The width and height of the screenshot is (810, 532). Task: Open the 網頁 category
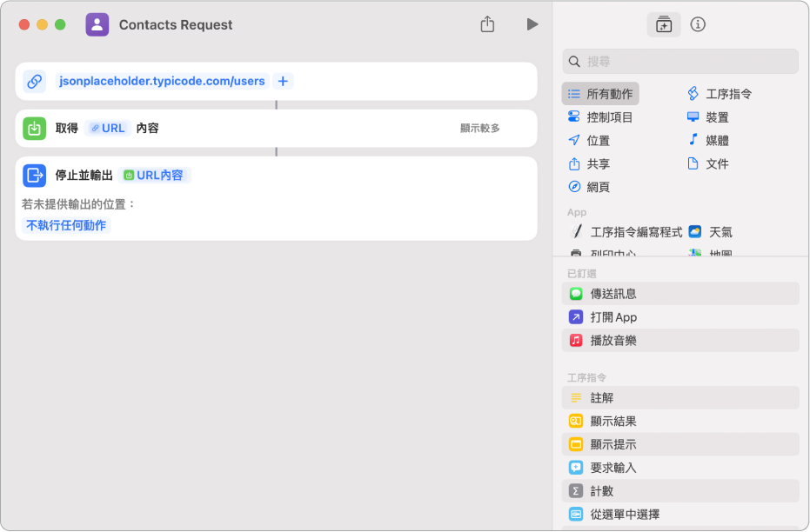click(x=589, y=187)
